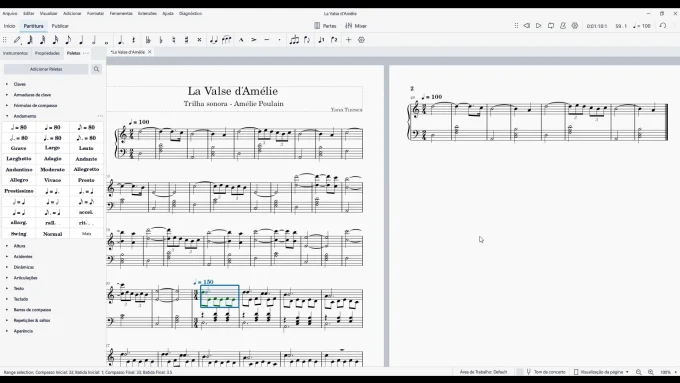Toggle loop playback
This screenshot has width=680, height=383.
[551, 26]
